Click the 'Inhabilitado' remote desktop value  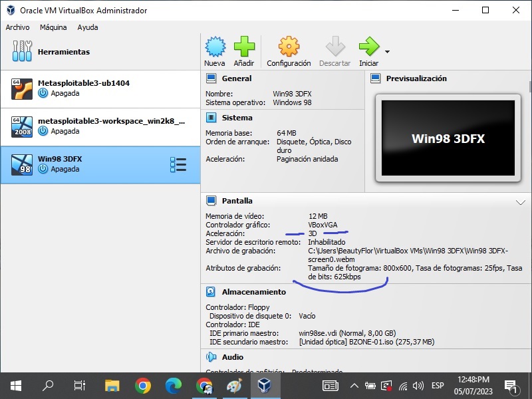click(x=327, y=242)
